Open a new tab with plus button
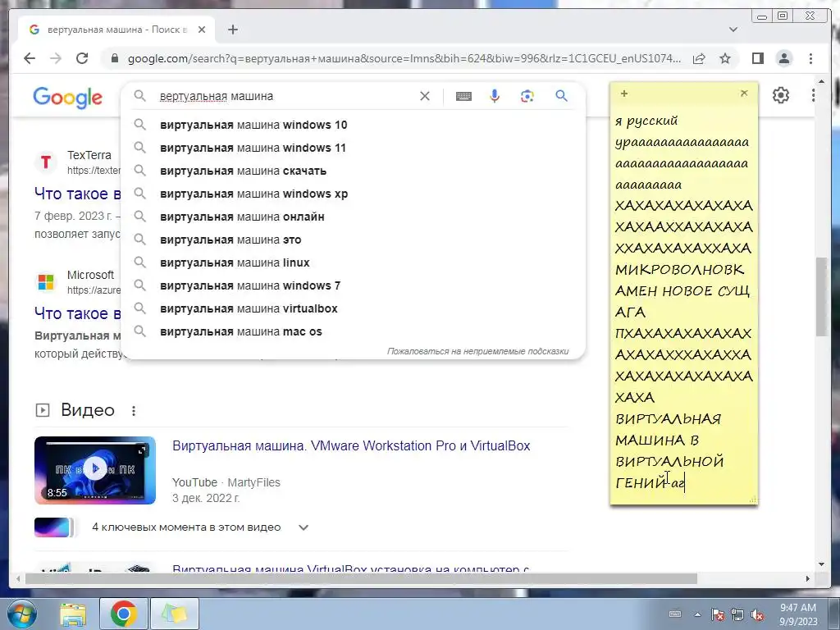The image size is (840, 630). tap(232, 30)
